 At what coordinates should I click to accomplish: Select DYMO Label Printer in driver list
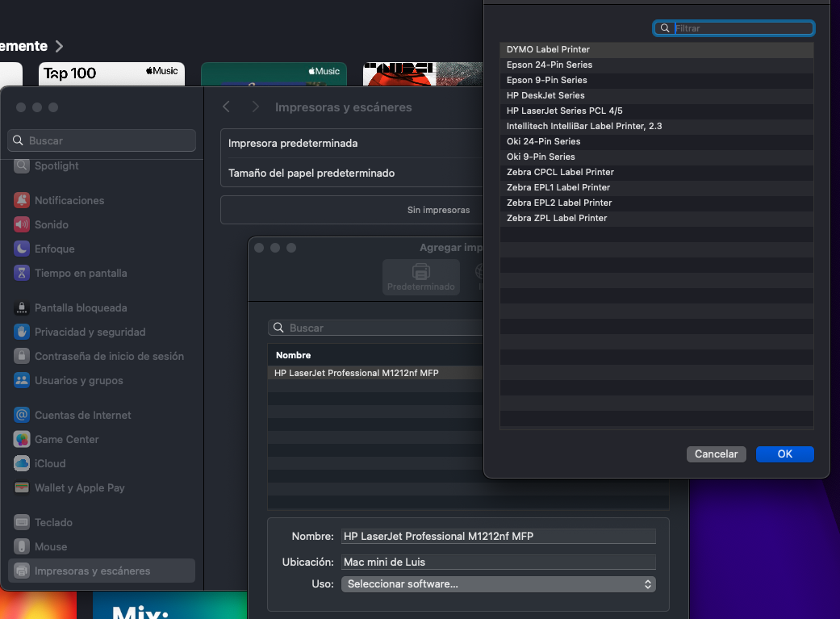[x=656, y=49]
